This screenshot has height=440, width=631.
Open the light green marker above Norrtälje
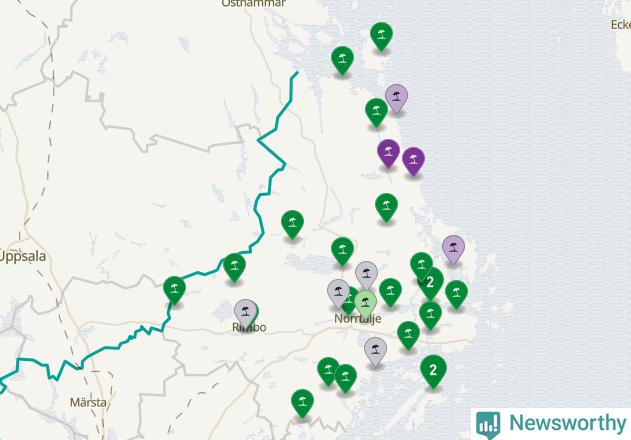click(x=365, y=304)
